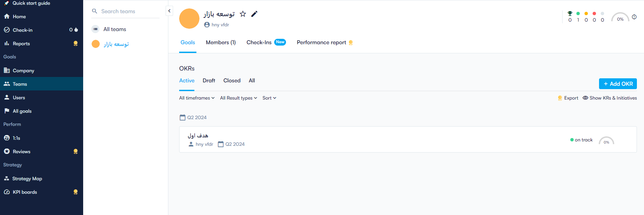Image resolution: width=644 pixels, height=215 pixels.
Task: Click the Teams sidebar menu label
Action: click(20, 84)
